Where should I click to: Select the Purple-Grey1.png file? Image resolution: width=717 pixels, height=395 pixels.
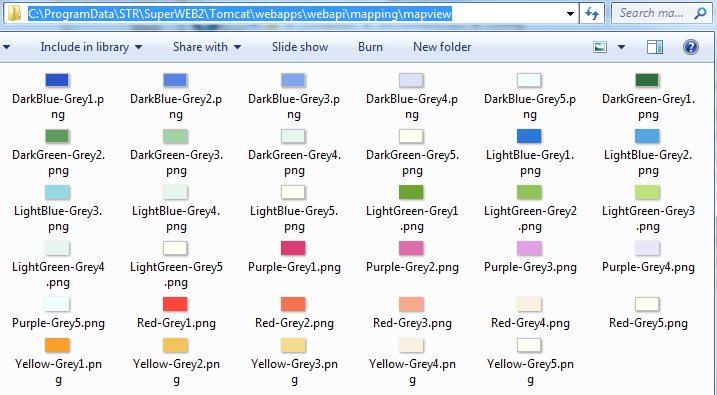click(294, 258)
